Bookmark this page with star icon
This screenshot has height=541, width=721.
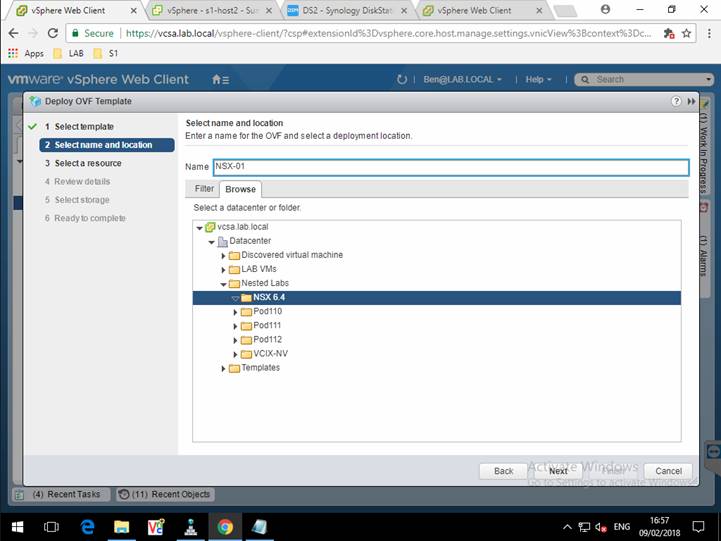coord(687,33)
